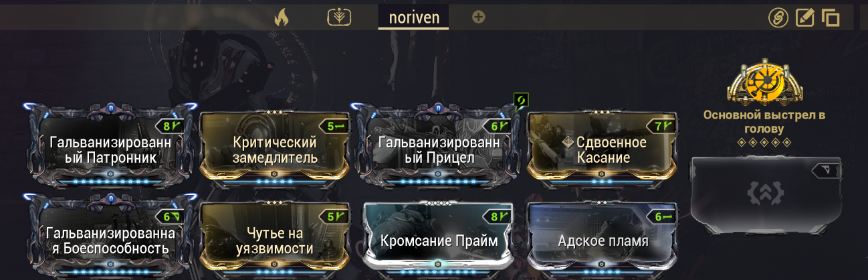Viewport: 868px width, 280px height.
Task: Click the rename configuration pencil icon
Action: tap(804, 17)
